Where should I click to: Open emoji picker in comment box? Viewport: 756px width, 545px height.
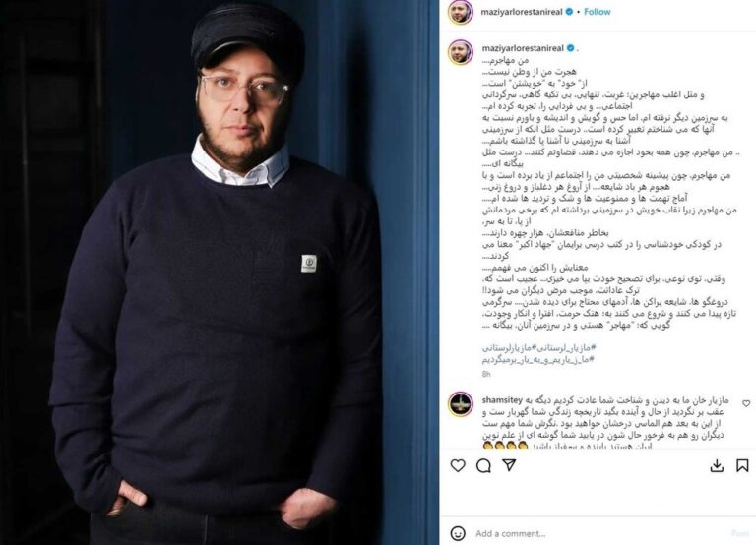(458, 533)
